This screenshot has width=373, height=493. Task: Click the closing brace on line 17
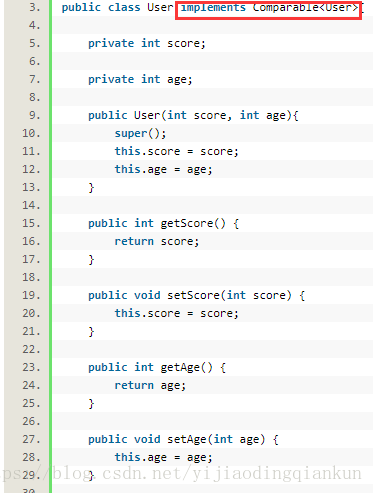[91, 260]
